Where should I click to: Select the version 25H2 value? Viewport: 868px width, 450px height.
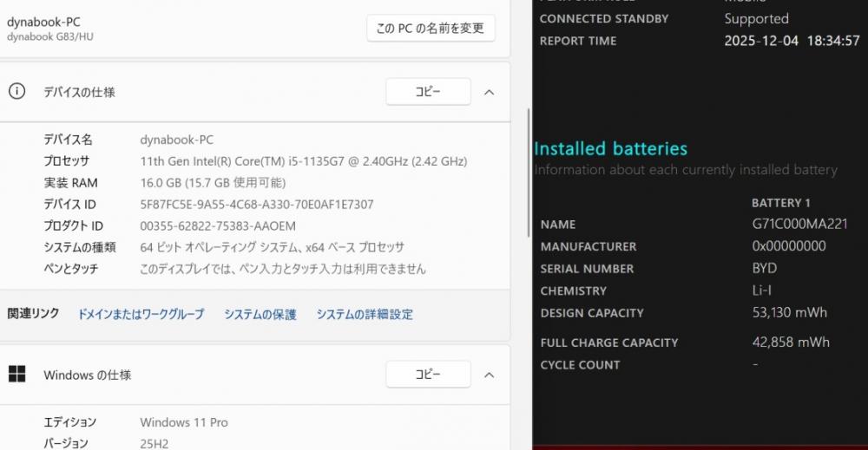(154, 443)
